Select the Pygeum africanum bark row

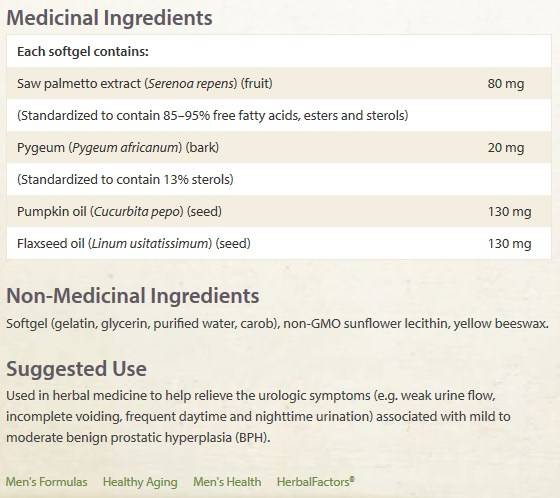pyautogui.click(x=279, y=147)
